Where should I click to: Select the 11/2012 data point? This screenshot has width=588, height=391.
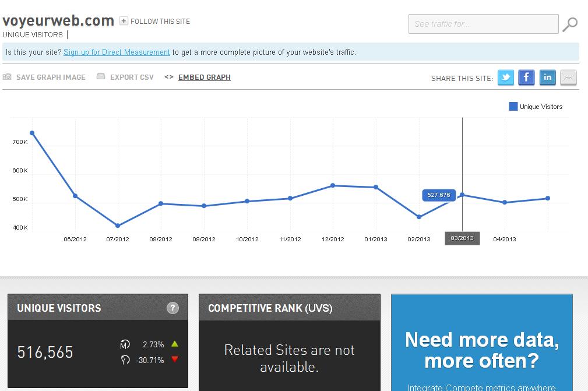tap(290, 198)
